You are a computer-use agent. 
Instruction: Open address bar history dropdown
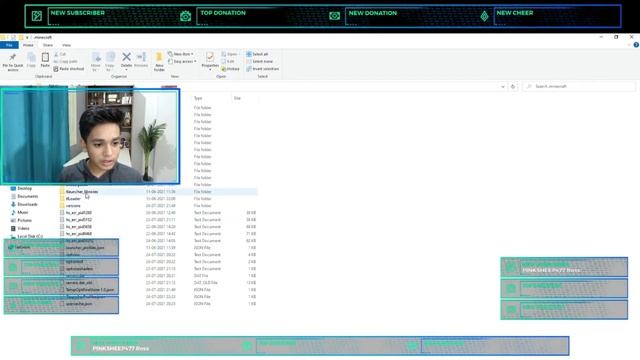pos(502,87)
